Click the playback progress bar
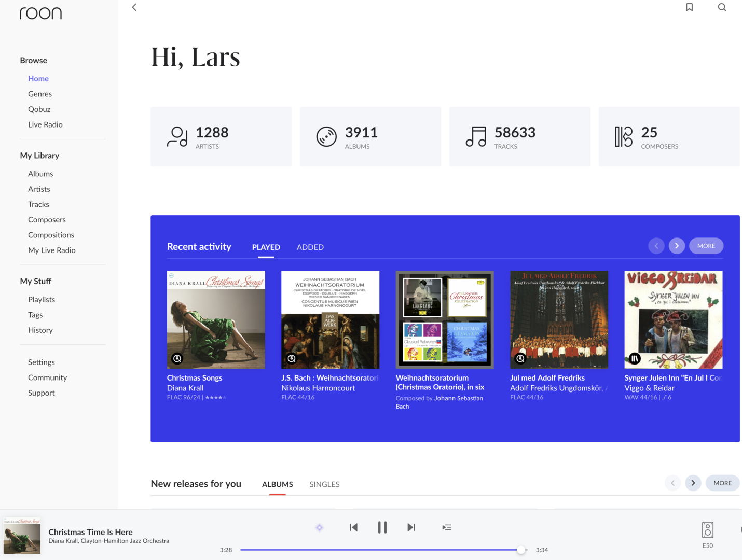742x560 pixels. click(383, 550)
